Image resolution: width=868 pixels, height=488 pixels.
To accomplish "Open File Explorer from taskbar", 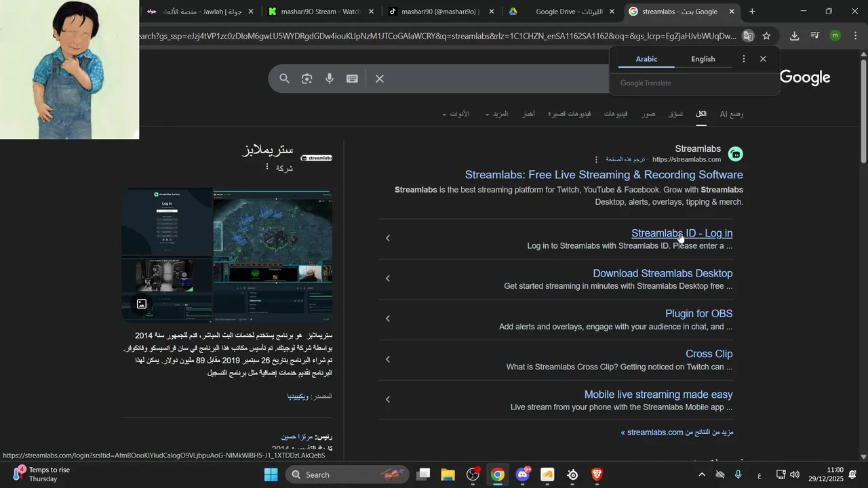I will pos(448,474).
